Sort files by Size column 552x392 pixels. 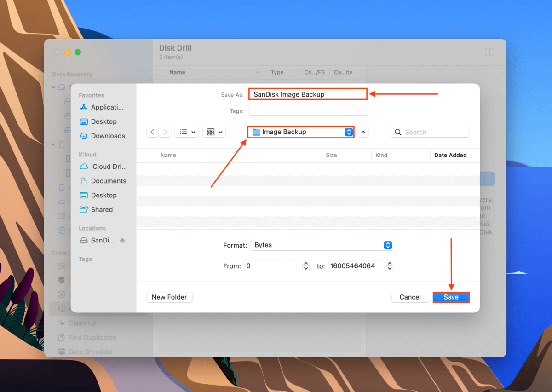click(331, 155)
